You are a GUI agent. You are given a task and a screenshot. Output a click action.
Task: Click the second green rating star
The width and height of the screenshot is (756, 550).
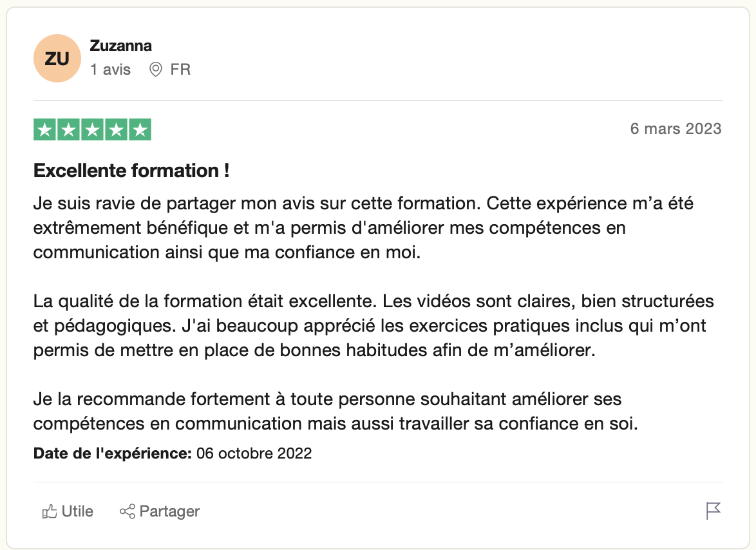(68, 129)
